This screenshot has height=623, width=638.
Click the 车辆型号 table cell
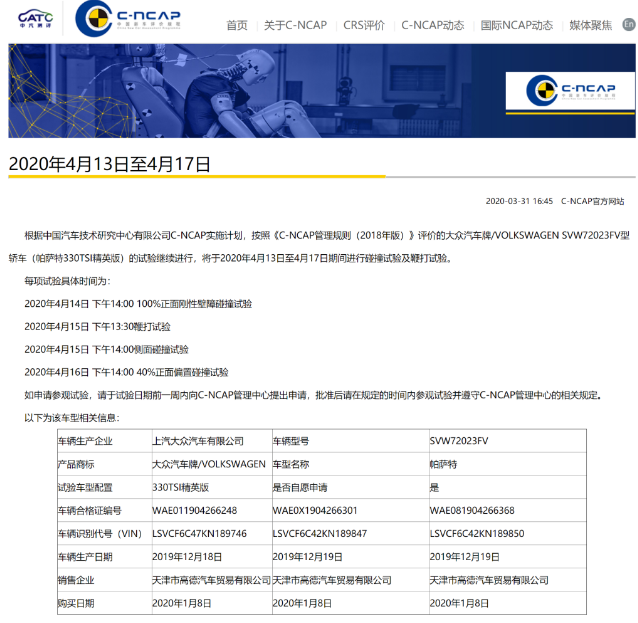coord(351,441)
